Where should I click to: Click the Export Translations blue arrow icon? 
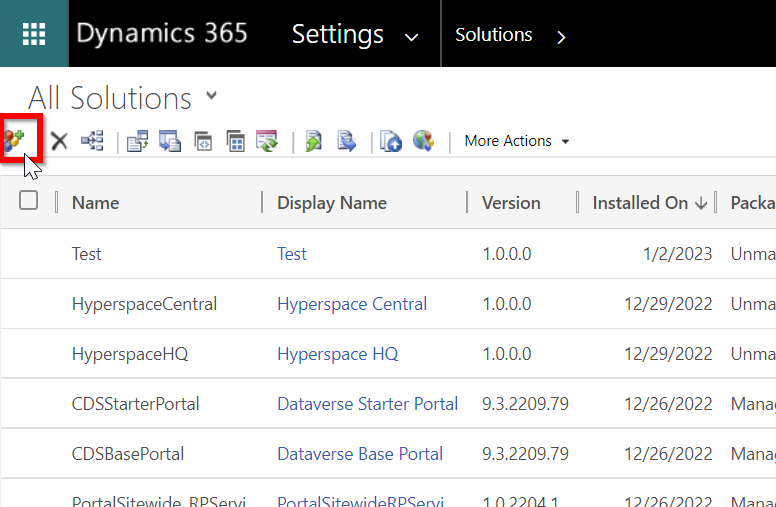(x=346, y=141)
